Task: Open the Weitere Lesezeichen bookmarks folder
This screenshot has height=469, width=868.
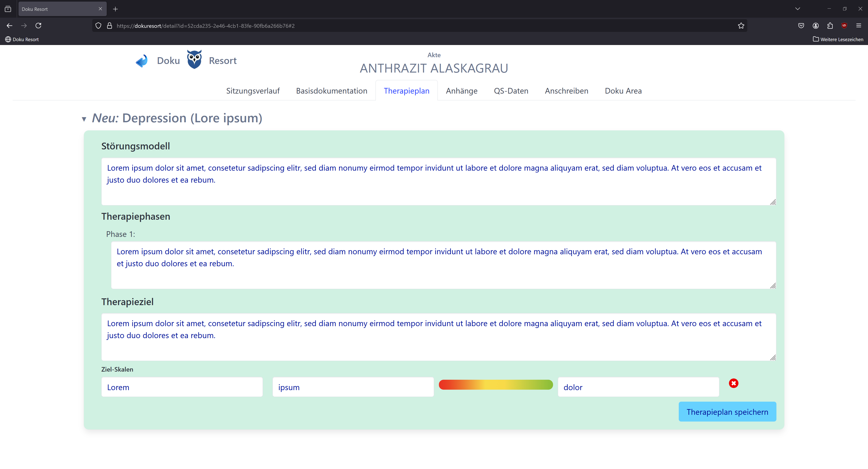Action: (838, 39)
